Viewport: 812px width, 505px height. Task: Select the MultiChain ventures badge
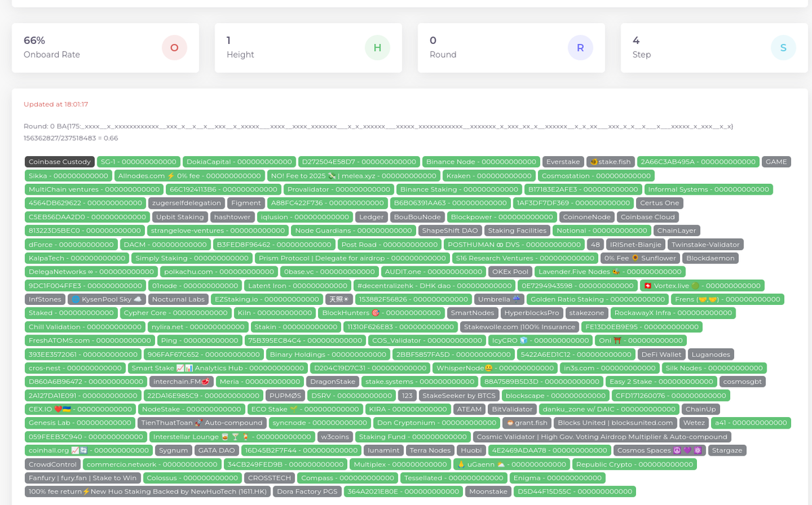[94, 189]
